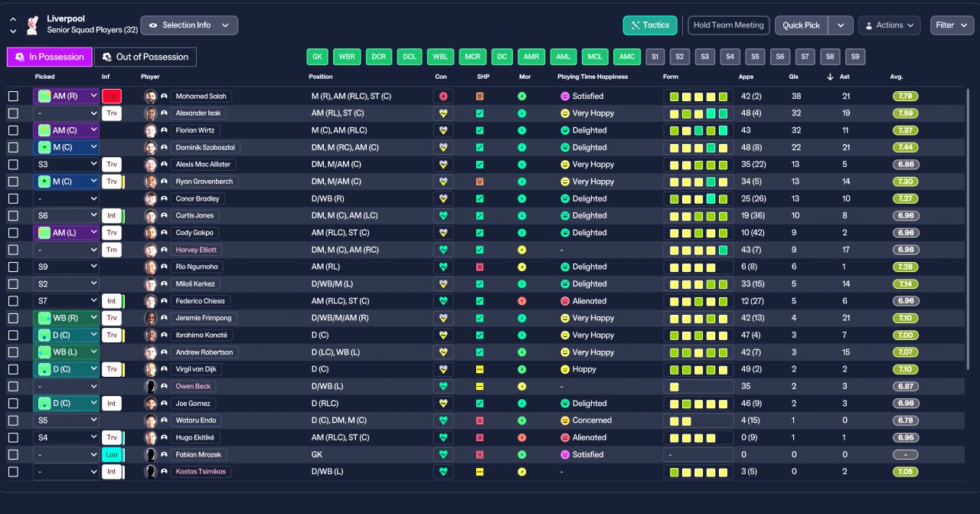Open Curtis Jones's S6 picked dropdown
The height and width of the screenshot is (514, 980).
point(67,216)
